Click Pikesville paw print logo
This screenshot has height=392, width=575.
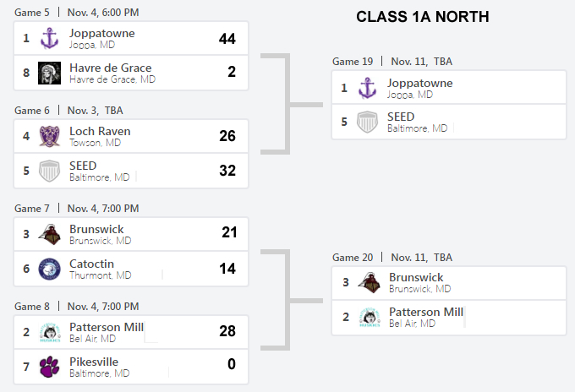[49, 367]
